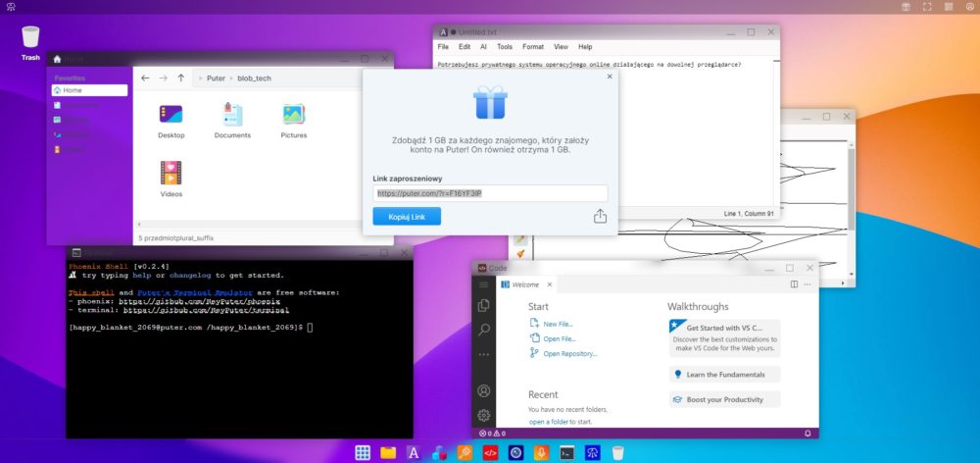Screen dimensions: 980x463
Task: Open the app grid launcher in dock
Action: pos(363,452)
